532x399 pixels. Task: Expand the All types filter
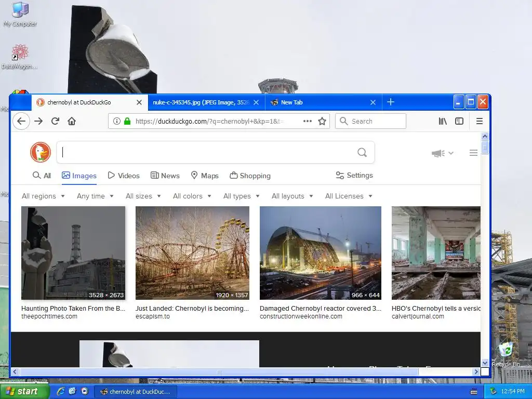(x=241, y=196)
